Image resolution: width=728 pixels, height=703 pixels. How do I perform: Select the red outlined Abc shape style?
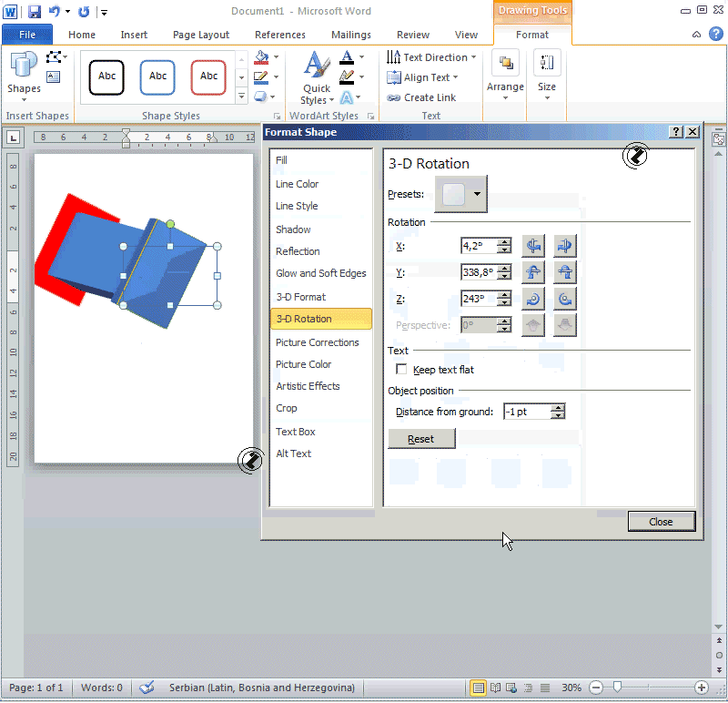[x=208, y=76]
